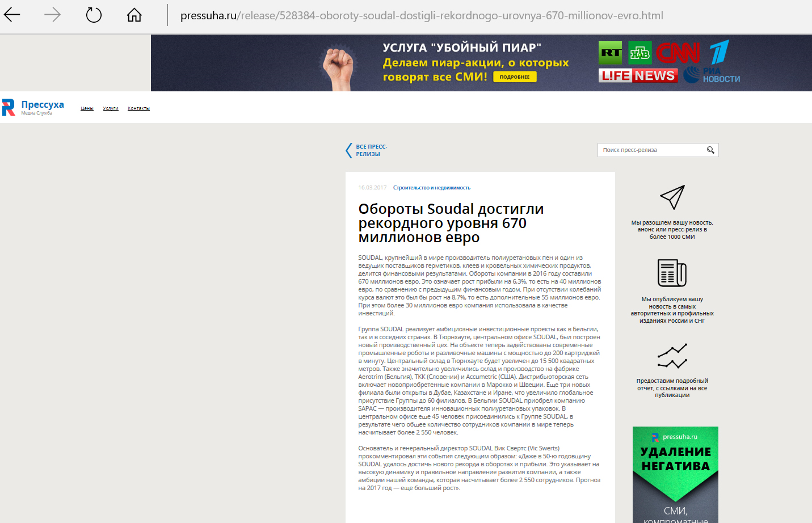
Task: Click text 'Мы разошлем вашу новость'
Action: point(672,230)
